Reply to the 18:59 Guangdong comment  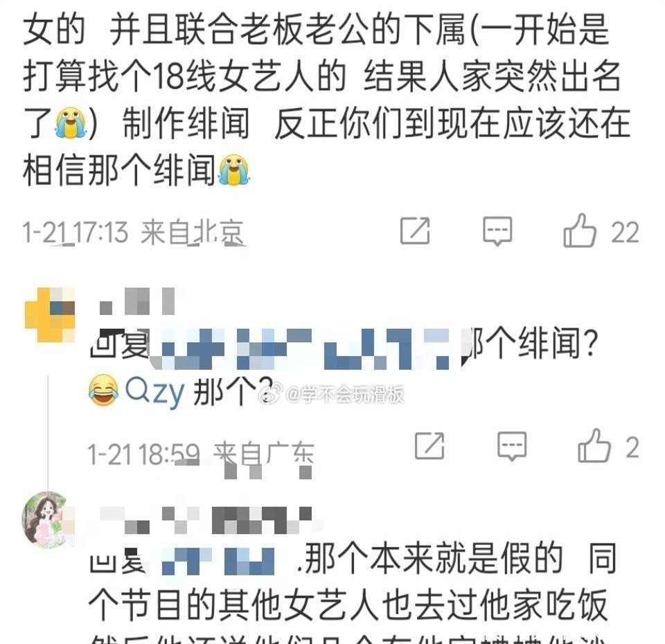tap(512, 446)
